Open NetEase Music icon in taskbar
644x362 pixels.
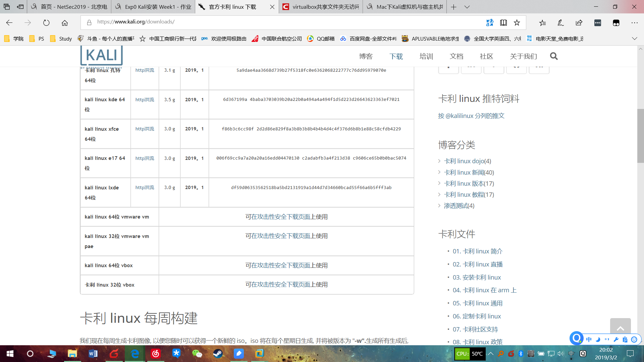156,354
